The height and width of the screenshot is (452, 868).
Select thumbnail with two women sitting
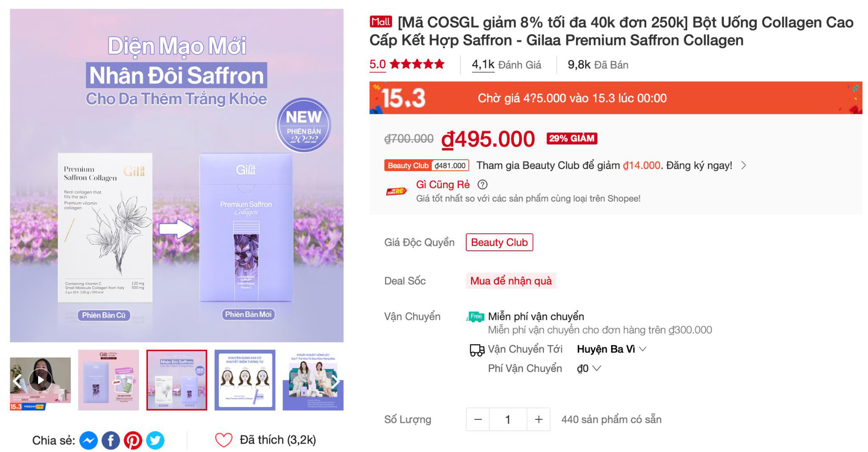pyautogui.click(x=313, y=380)
